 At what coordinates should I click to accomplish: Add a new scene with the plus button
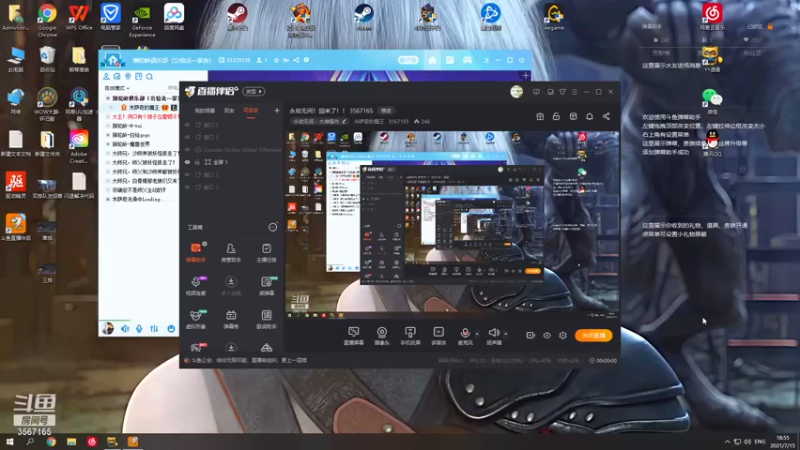(x=277, y=110)
